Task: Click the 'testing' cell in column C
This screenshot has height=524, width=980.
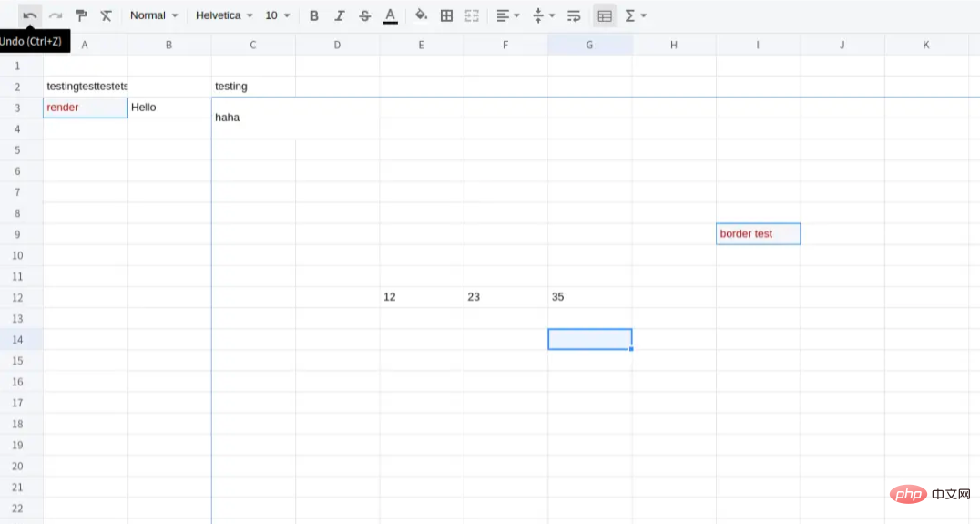Action: [x=253, y=87]
